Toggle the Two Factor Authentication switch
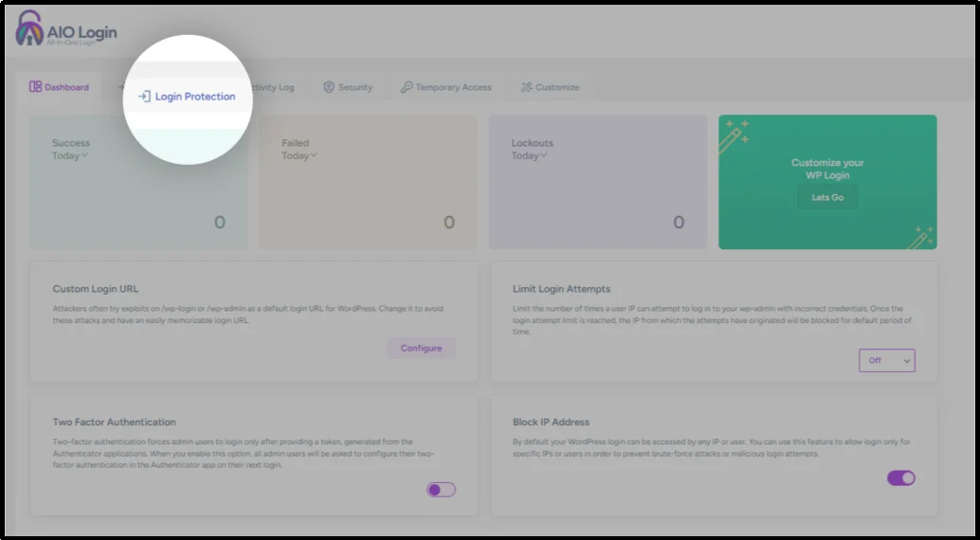 (x=442, y=490)
